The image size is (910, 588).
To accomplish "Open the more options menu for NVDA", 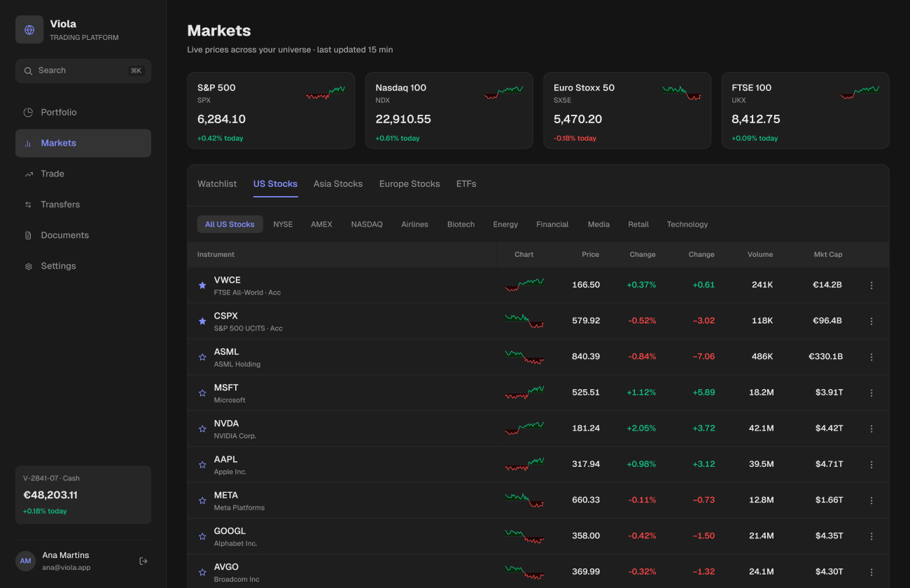I will [x=871, y=429].
